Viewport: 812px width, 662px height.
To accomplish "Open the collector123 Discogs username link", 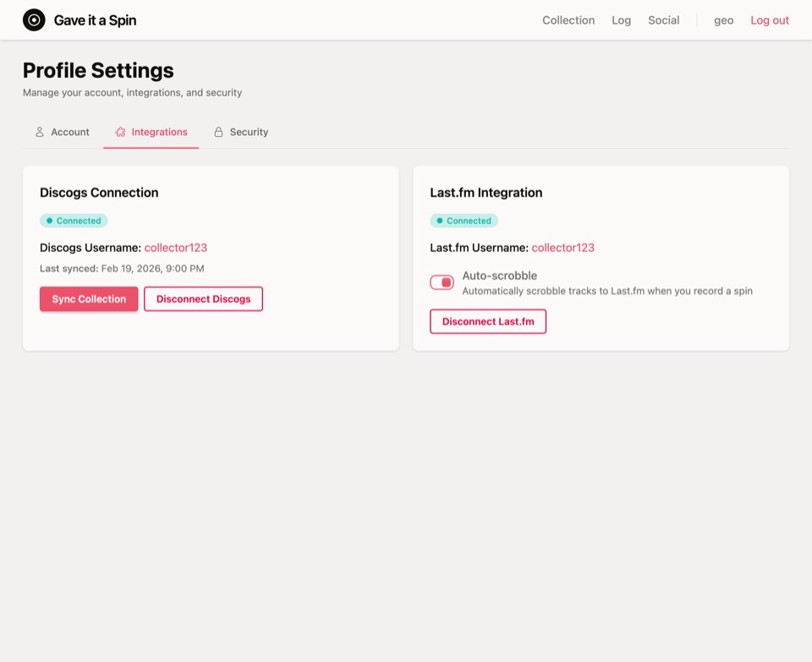I will [175, 248].
